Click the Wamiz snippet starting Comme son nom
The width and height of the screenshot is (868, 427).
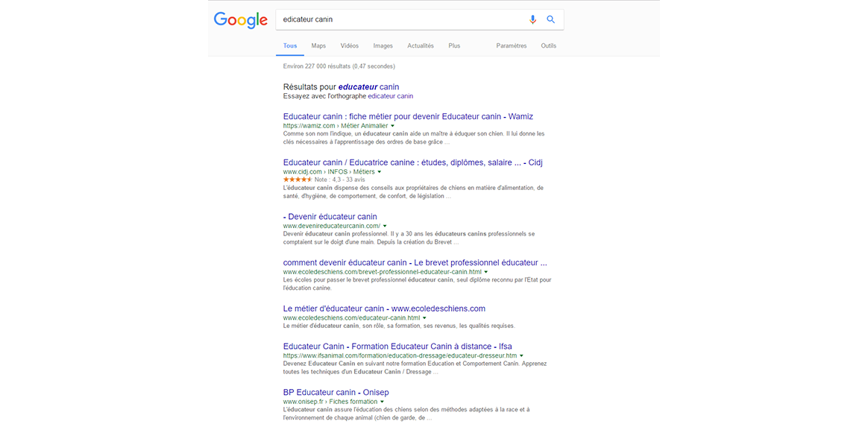coord(414,138)
